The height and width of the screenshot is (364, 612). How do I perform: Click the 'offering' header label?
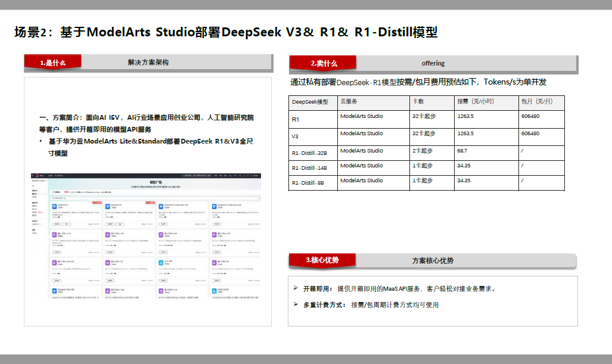(433, 63)
